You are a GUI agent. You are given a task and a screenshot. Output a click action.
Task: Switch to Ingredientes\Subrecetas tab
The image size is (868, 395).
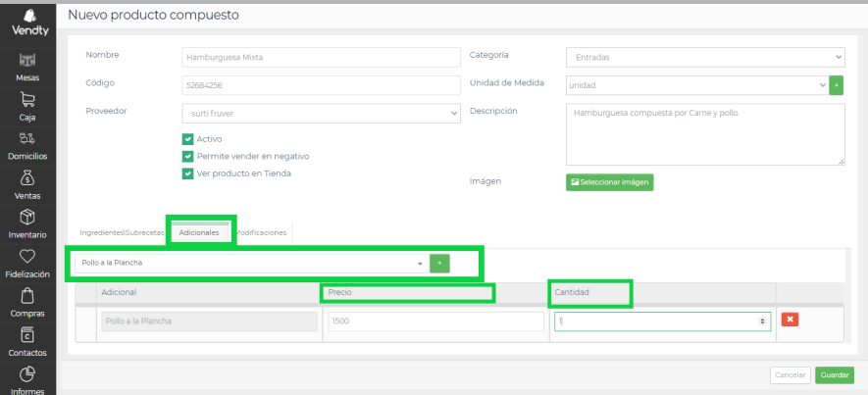tap(123, 233)
